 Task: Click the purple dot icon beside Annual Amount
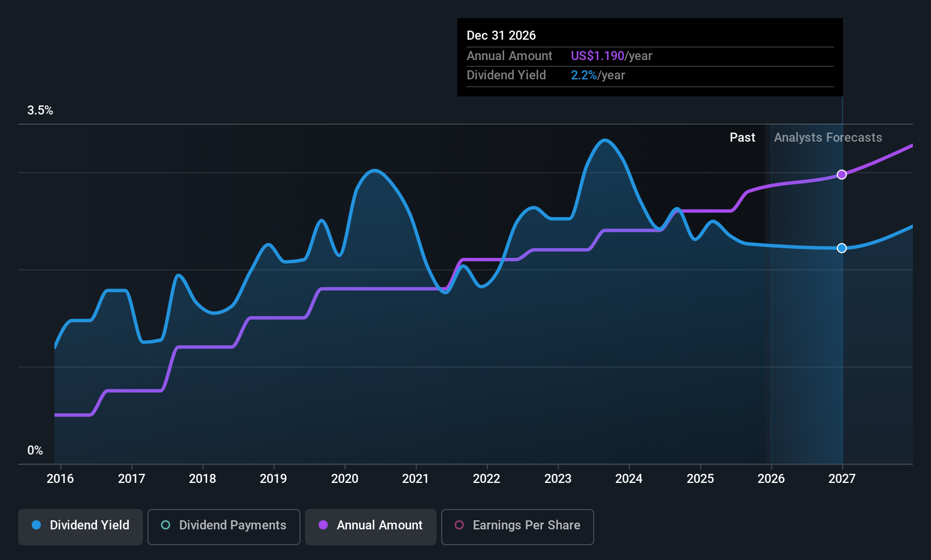pos(323,525)
